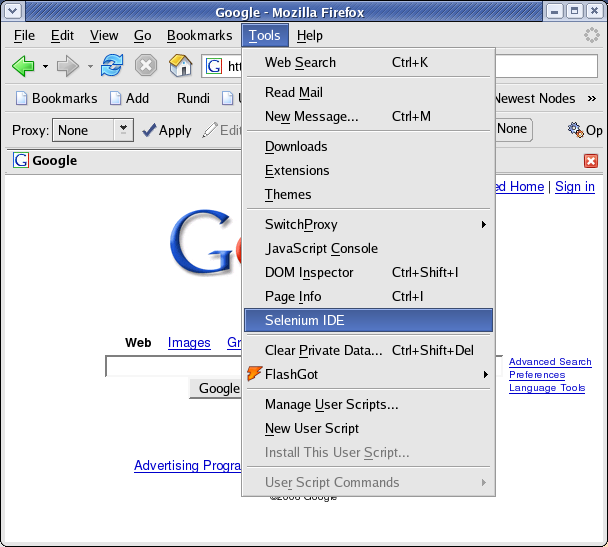Click the Google favicon in the address bar
The image size is (608, 547).
[x=214, y=66]
